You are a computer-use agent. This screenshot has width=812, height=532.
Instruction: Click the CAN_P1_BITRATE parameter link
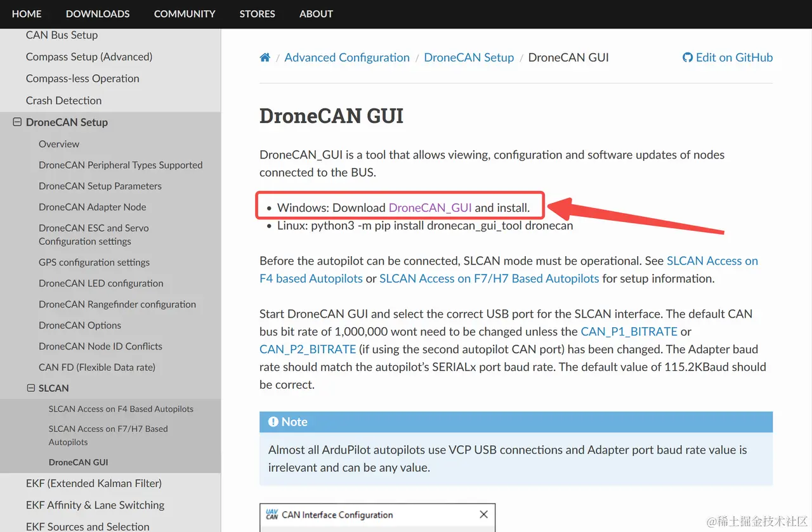(x=629, y=331)
